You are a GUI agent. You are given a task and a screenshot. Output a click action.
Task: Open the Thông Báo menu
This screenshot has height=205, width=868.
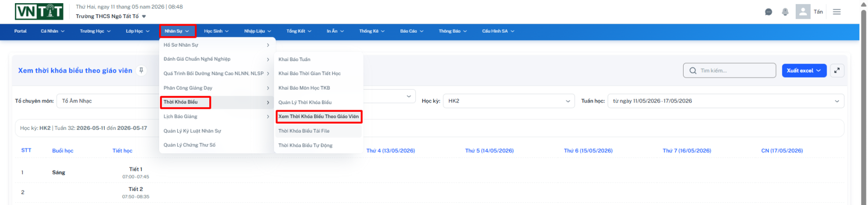click(x=453, y=31)
